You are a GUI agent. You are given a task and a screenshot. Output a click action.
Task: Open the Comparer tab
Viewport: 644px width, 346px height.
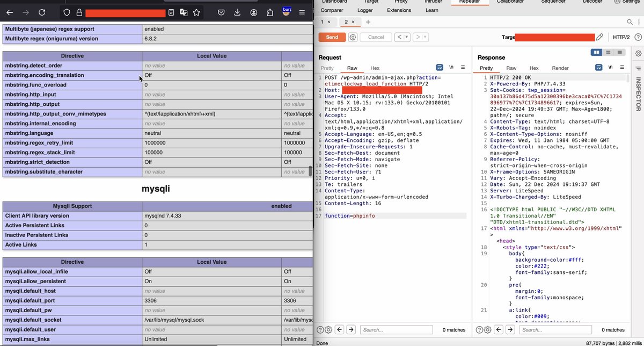(x=332, y=10)
